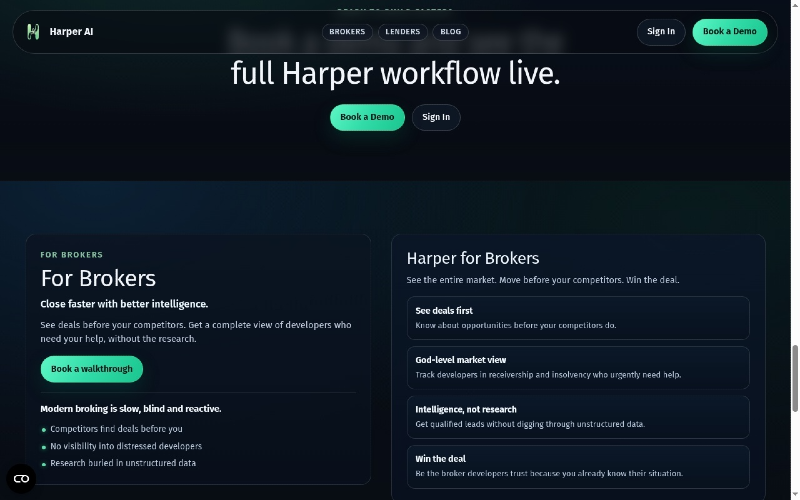Screen dimensions: 800x500
Task: Select the Intelligence, not research card
Action: [x=578, y=417]
